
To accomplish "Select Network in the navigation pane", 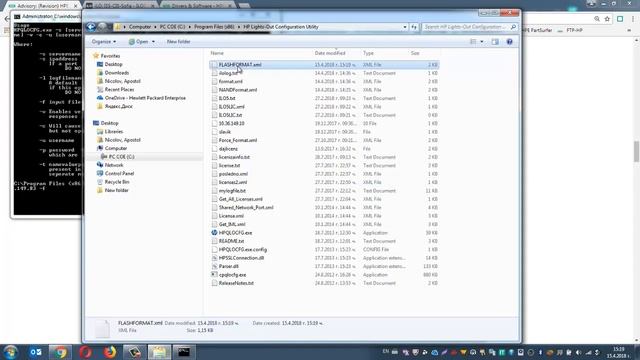I will pyautogui.click(x=114, y=165).
